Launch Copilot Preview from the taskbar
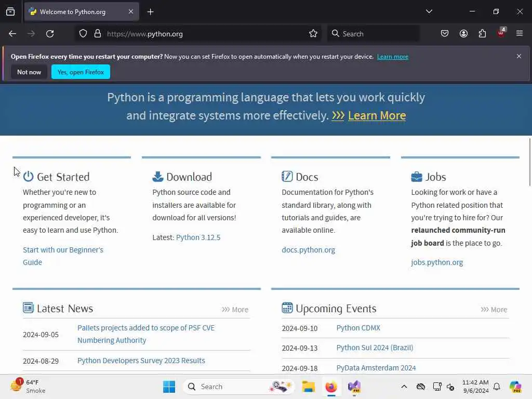The height and width of the screenshot is (399, 532). (515, 387)
